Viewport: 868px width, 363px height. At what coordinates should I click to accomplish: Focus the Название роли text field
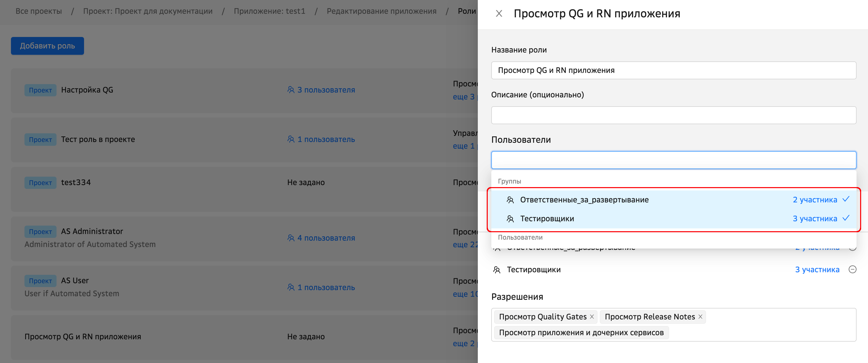673,70
